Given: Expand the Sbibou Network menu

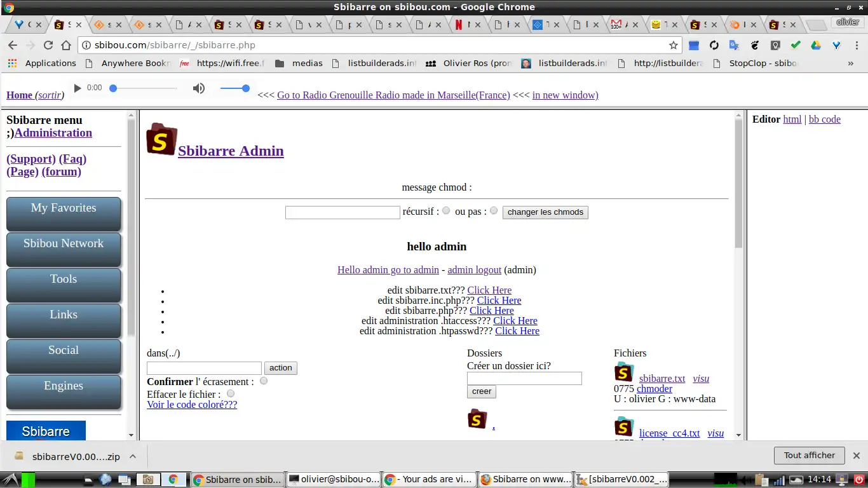Looking at the screenshot, I should (x=64, y=250).
